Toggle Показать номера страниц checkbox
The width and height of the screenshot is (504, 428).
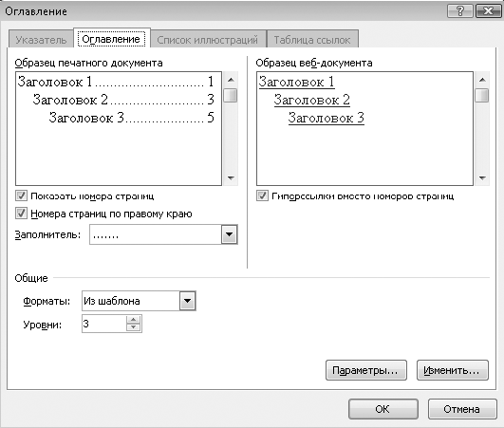pos(21,195)
